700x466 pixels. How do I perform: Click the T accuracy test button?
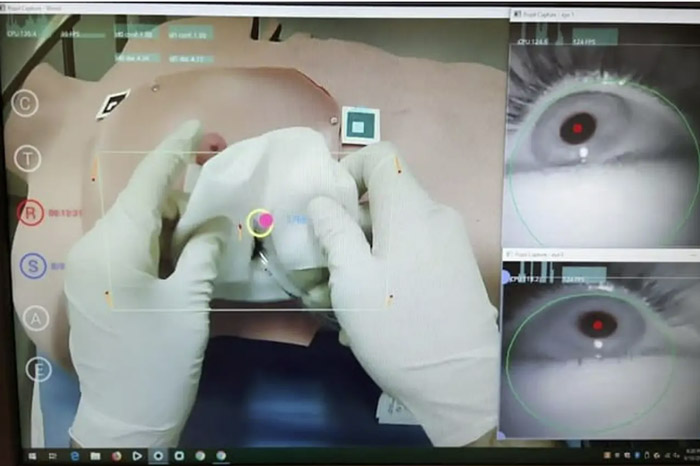(29, 158)
